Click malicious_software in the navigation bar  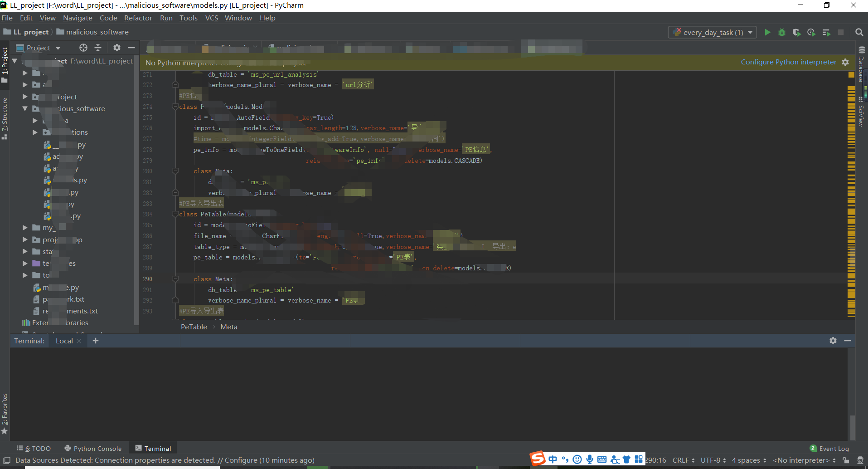click(92, 32)
